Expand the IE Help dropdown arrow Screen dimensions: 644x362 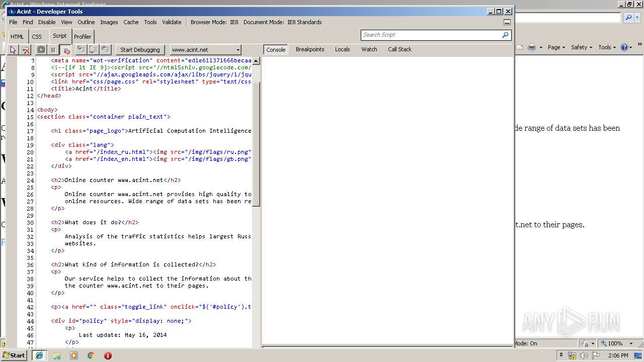[x=631, y=47]
